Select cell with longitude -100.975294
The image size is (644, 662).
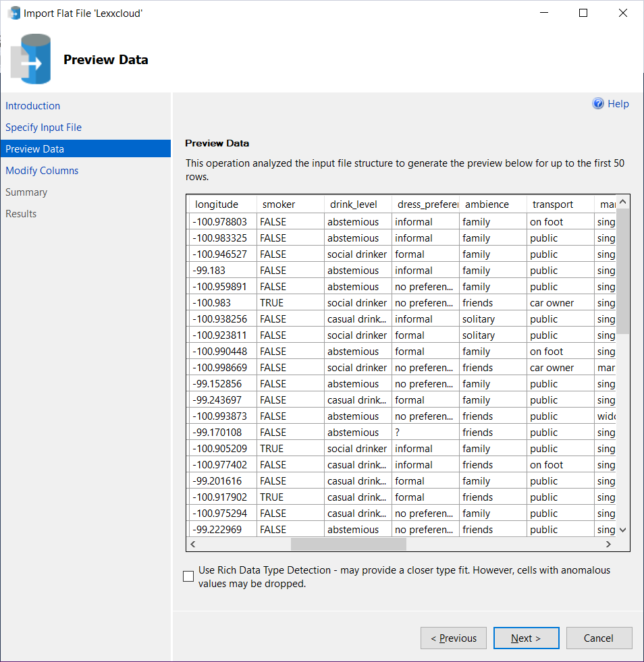point(223,513)
